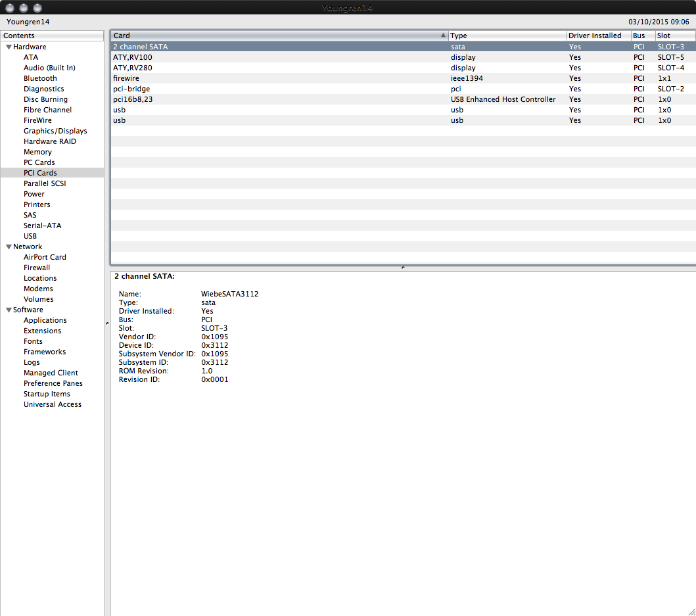Open AirPort Card under Network
Viewport: 696px width, 616px height.
tap(45, 258)
